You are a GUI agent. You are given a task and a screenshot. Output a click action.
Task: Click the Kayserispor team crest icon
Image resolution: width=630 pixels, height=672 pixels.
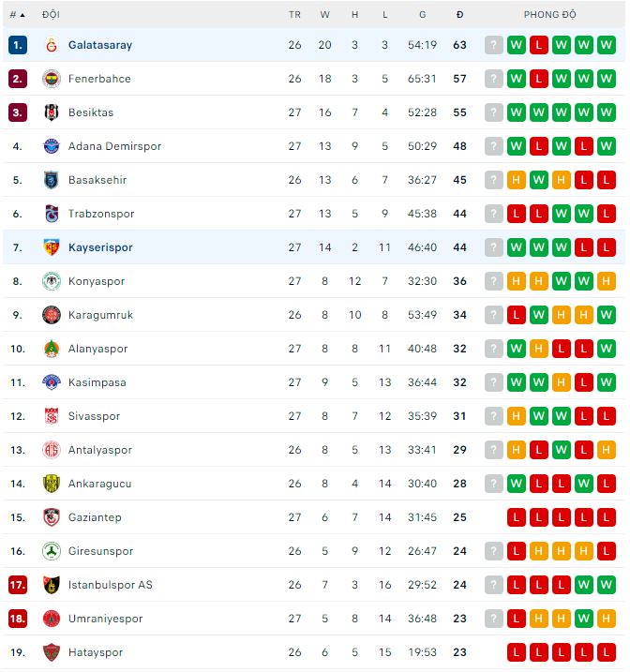[x=51, y=247]
